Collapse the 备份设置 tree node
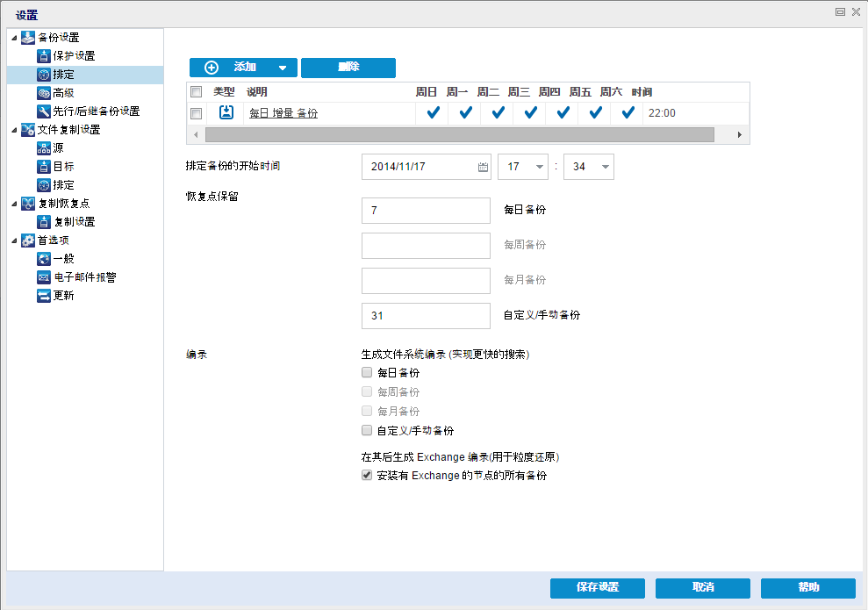Image resolution: width=868 pixels, height=610 pixels. pyautogui.click(x=14, y=38)
